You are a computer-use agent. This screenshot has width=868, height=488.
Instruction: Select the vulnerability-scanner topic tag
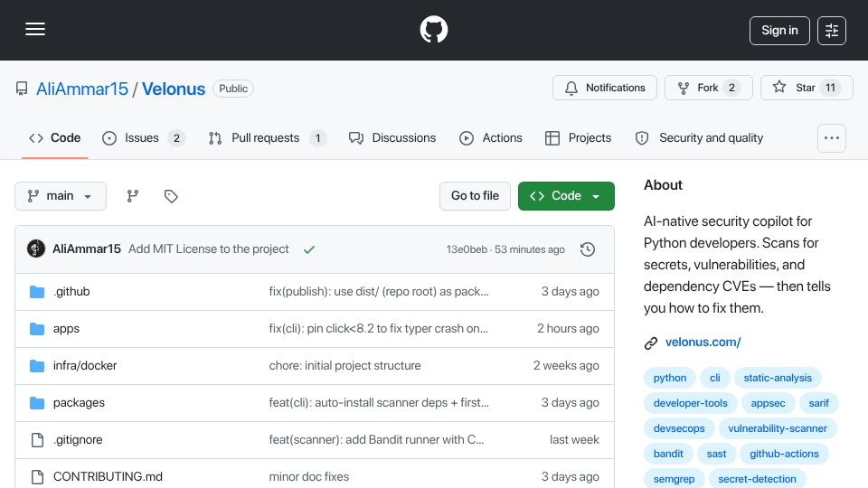778,428
